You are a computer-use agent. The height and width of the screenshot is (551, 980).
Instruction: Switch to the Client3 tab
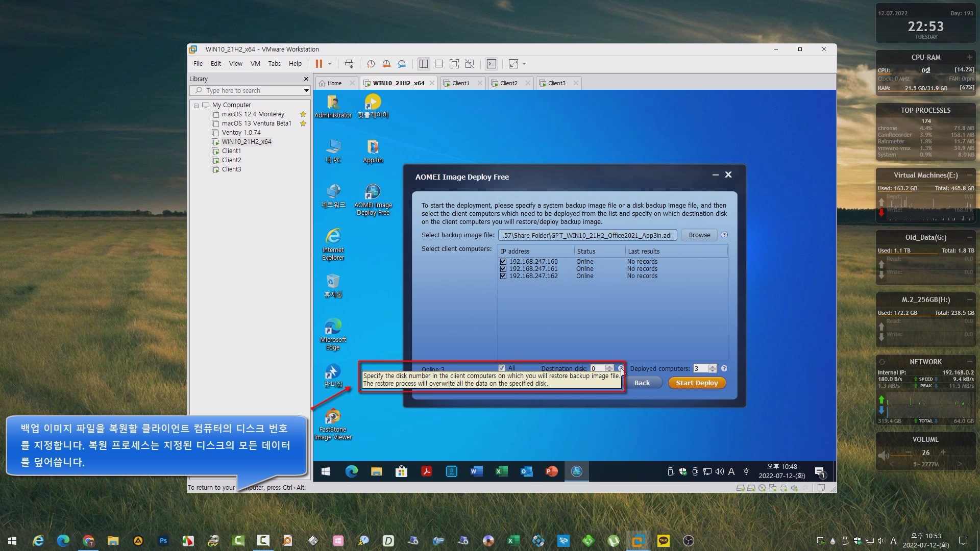coord(556,83)
